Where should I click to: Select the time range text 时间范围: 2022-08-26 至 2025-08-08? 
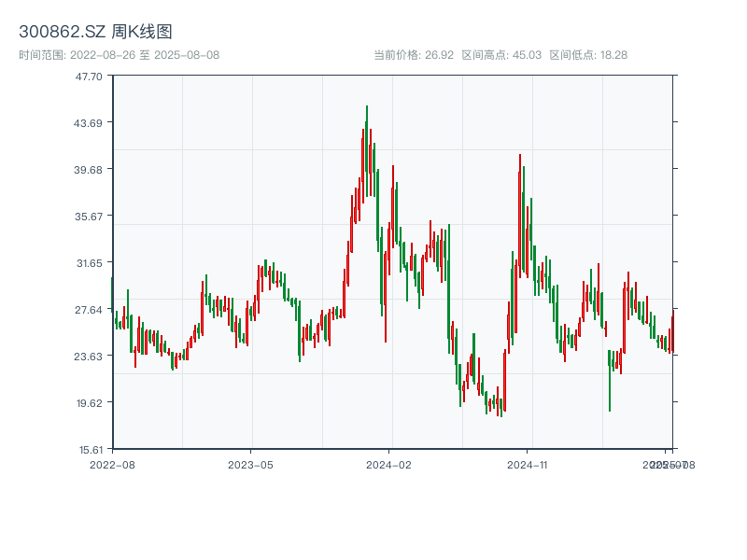click(x=120, y=55)
